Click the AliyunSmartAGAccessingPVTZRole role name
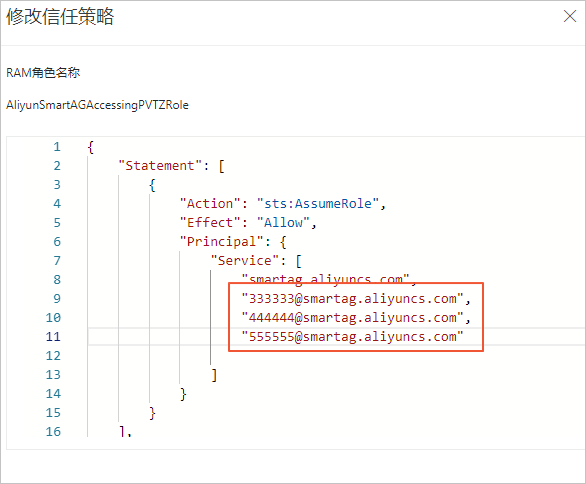The image size is (586, 484). click(x=98, y=105)
